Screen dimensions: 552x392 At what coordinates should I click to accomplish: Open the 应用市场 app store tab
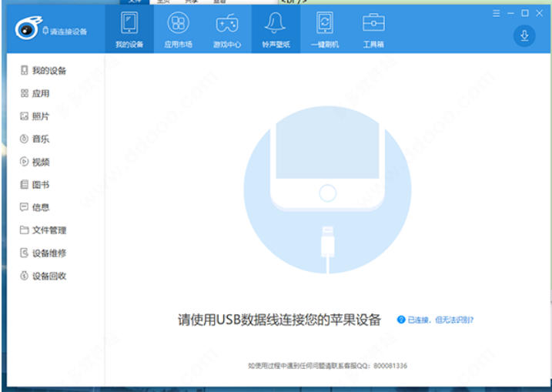(x=178, y=29)
